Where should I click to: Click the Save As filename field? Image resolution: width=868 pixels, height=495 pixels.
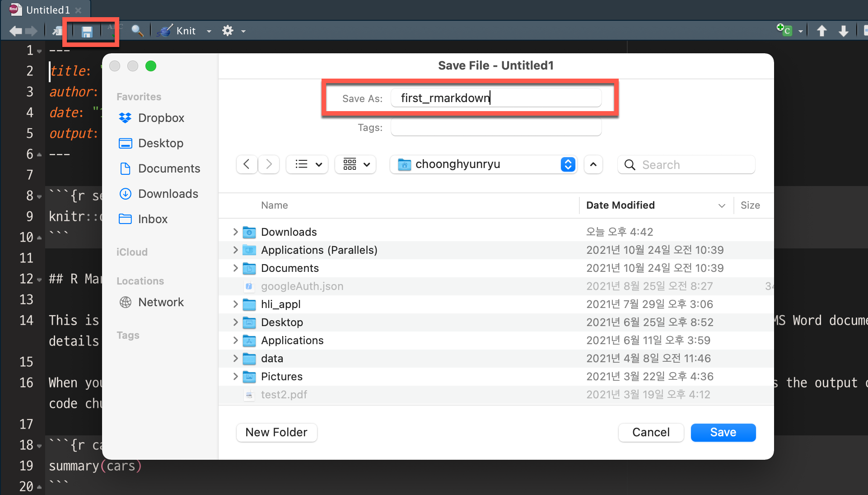(x=496, y=98)
